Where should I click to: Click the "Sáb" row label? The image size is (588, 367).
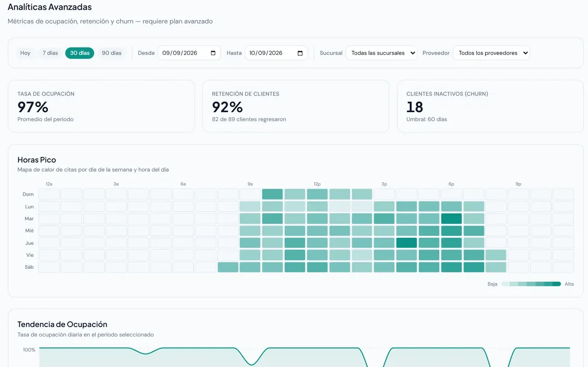point(29,267)
